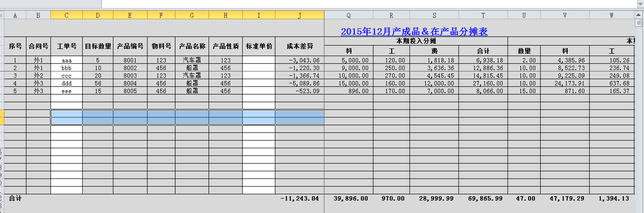Click the 合计 total row label
Screen dimensions: 644x213
tap(15, 198)
